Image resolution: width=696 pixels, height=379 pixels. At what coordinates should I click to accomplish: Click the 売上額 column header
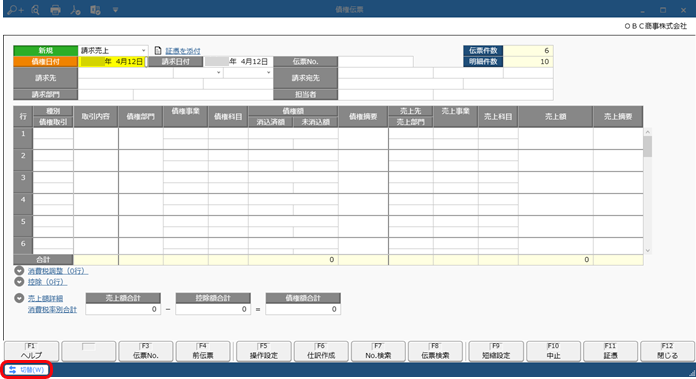556,117
